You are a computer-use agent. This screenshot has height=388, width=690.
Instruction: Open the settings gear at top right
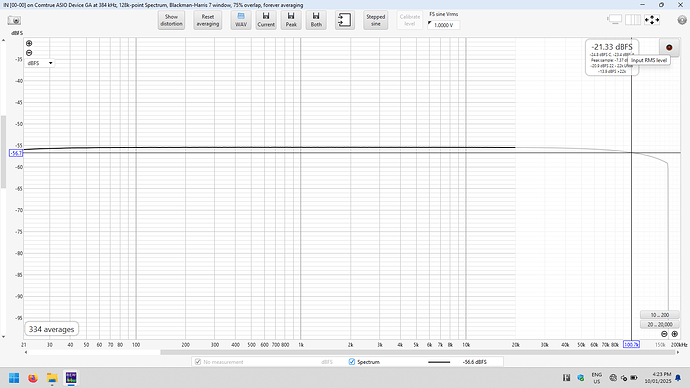pyautogui.click(x=682, y=20)
